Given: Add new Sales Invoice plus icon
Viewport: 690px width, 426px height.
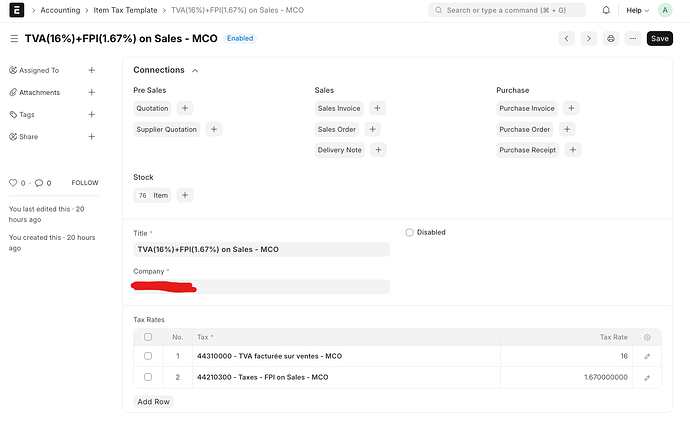Looking at the screenshot, I should pos(377,108).
